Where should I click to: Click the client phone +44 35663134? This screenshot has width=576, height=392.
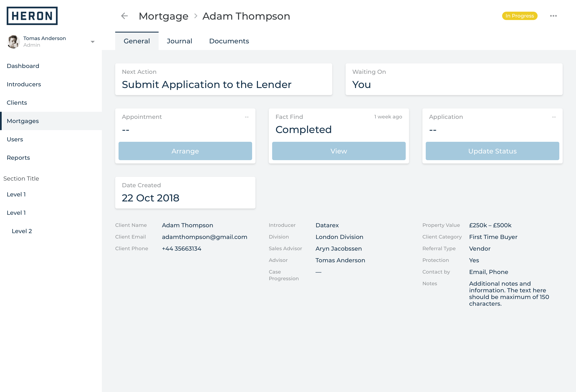(181, 249)
